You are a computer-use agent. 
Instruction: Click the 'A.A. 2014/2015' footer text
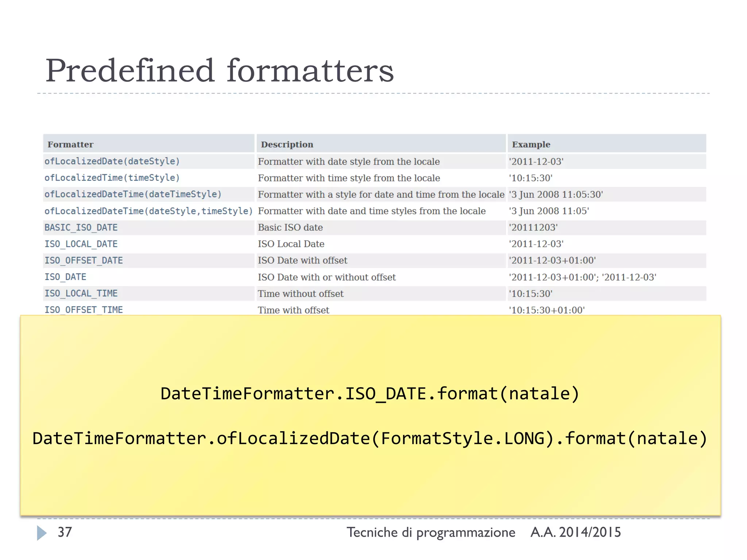coord(576,532)
